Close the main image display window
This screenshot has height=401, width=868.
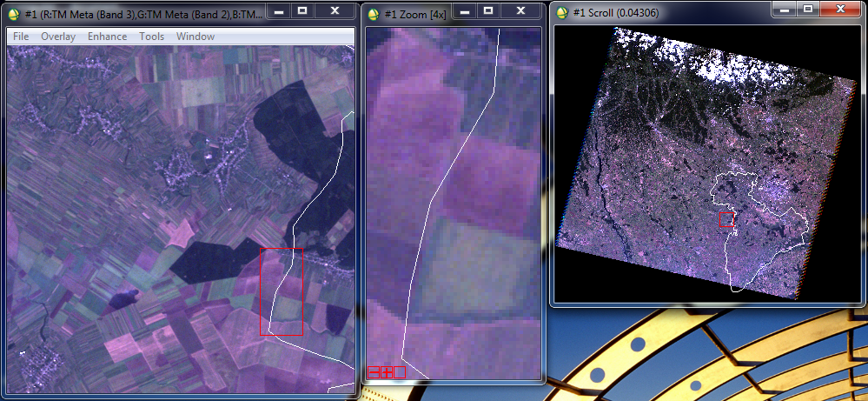click(x=335, y=10)
